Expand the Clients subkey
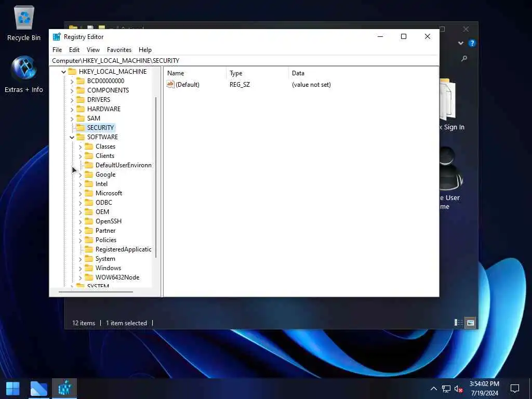532x399 pixels. pyautogui.click(x=80, y=156)
